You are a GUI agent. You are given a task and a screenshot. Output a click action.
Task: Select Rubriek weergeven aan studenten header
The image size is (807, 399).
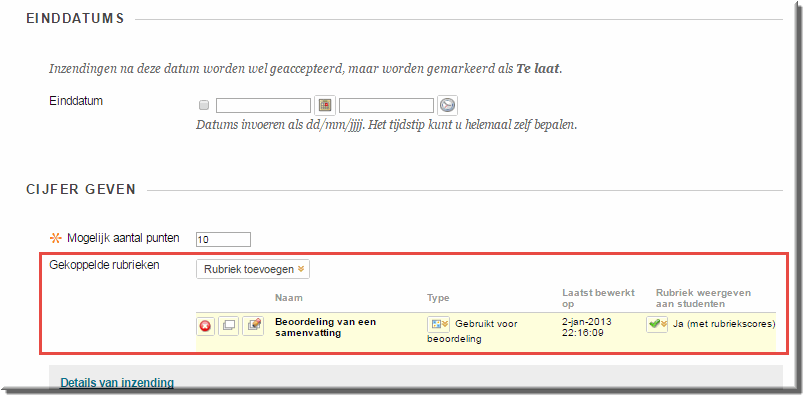[x=703, y=298]
